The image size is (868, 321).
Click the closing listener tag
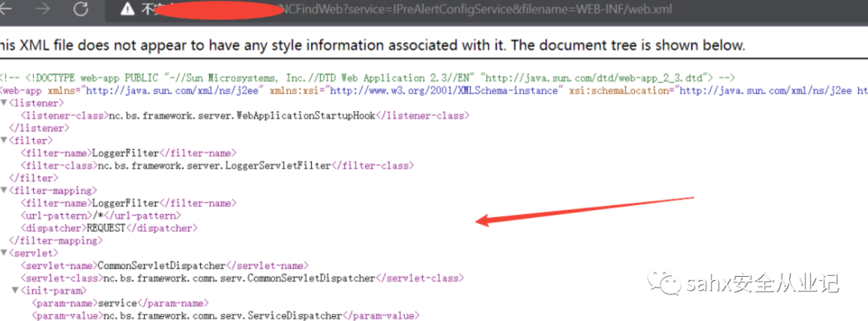pos(39,128)
